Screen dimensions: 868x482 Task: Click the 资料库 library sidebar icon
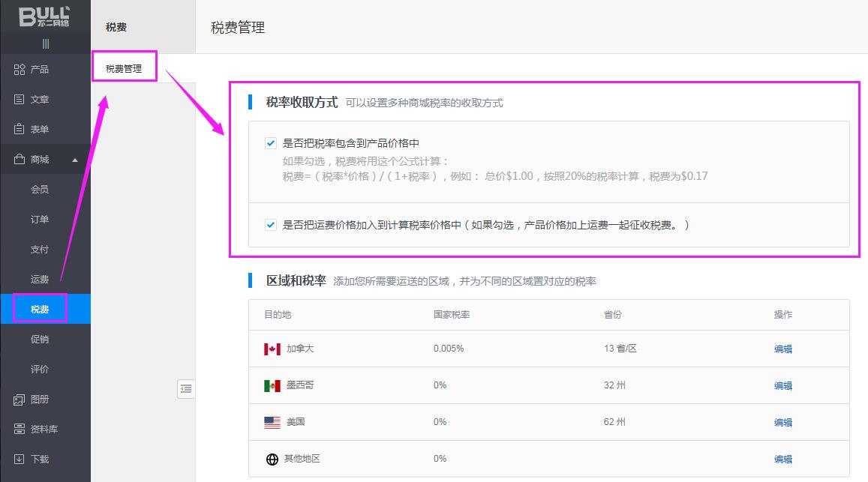[20, 429]
